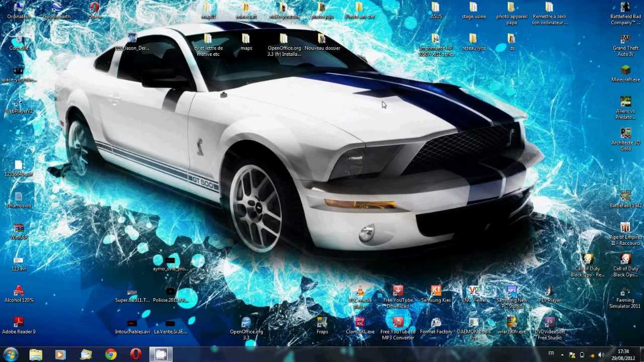Launch the Aliens vs Predator shortcut
The image size is (644, 362).
click(x=625, y=108)
